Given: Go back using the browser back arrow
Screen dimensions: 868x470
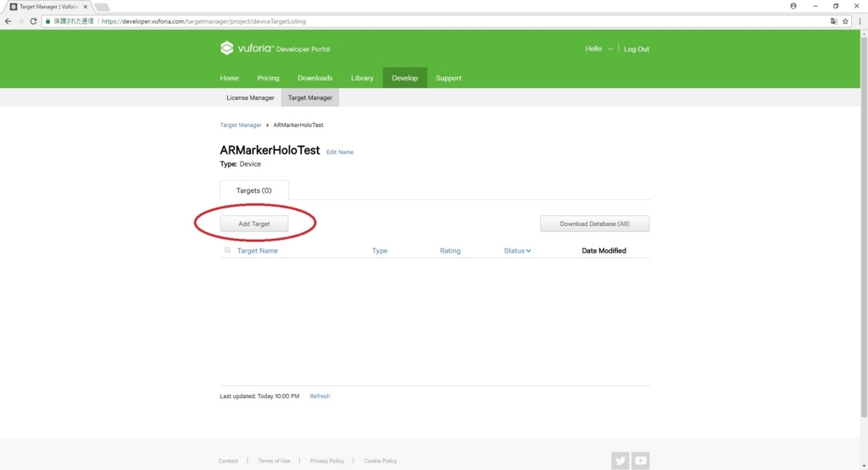Looking at the screenshot, I should tap(8, 21).
